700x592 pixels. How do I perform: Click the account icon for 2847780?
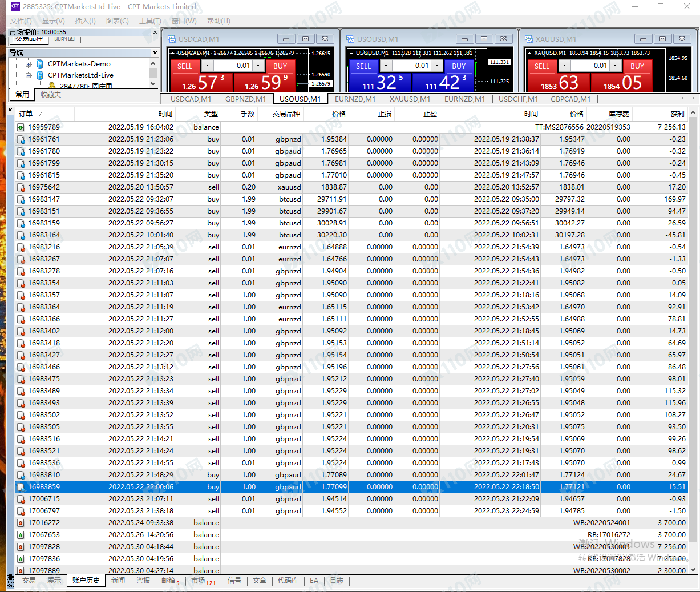click(52, 86)
